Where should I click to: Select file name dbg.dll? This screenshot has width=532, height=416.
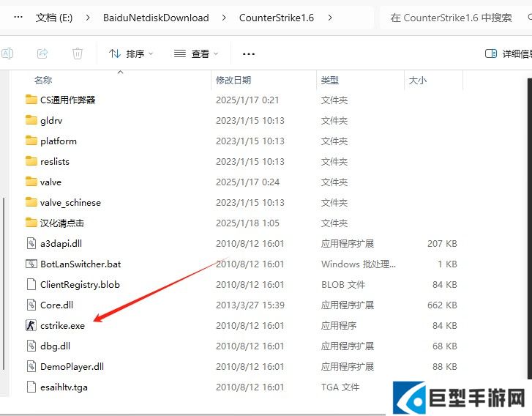pyautogui.click(x=56, y=346)
